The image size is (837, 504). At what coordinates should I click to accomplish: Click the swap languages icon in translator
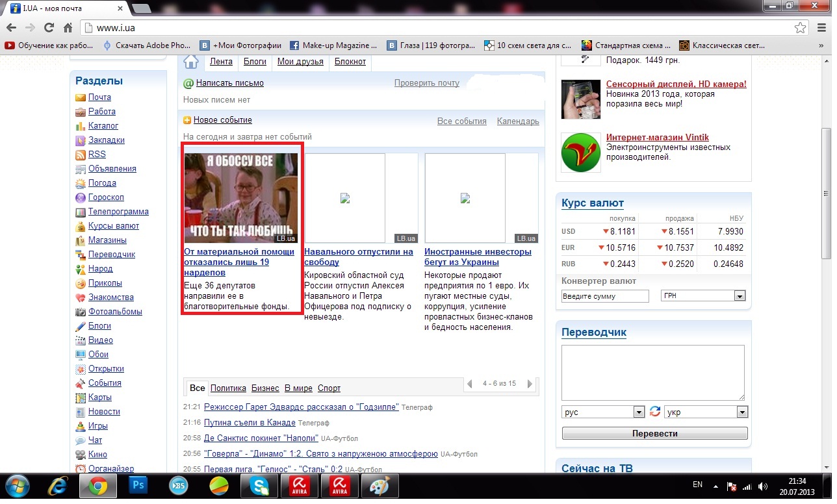[x=655, y=412]
